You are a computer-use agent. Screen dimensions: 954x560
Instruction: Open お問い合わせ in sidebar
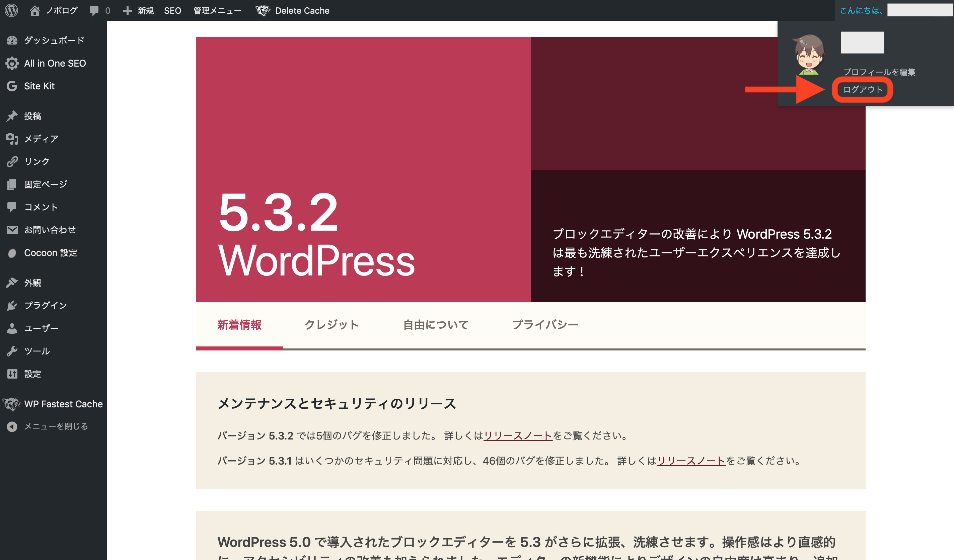(x=50, y=230)
